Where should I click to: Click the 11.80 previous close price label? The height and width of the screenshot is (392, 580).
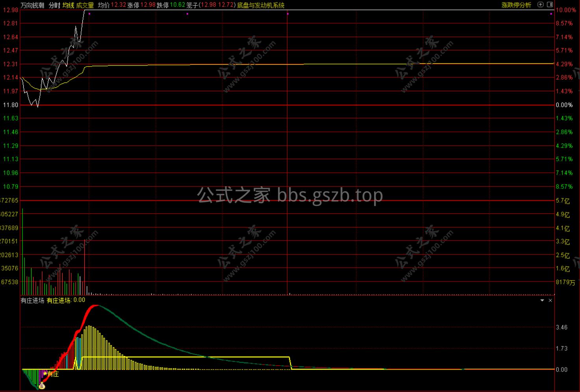point(11,105)
